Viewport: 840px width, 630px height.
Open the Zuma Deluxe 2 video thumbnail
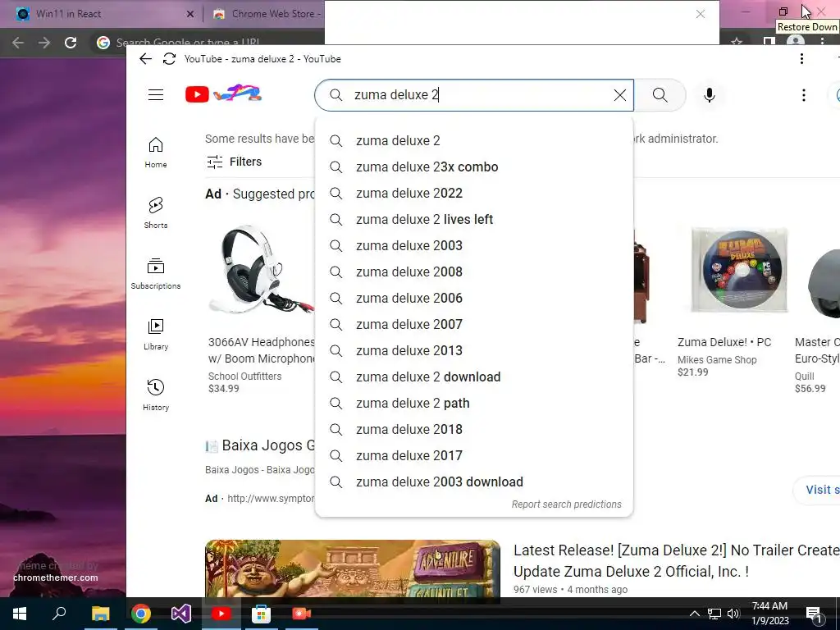click(x=353, y=568)
